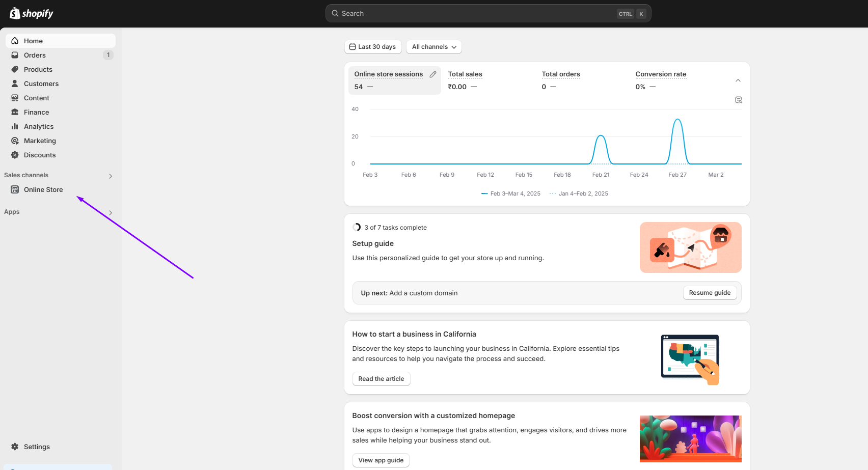868x470 pixels.
Task: Click the How to start a business heading
Action: click(x=414, y=334)
